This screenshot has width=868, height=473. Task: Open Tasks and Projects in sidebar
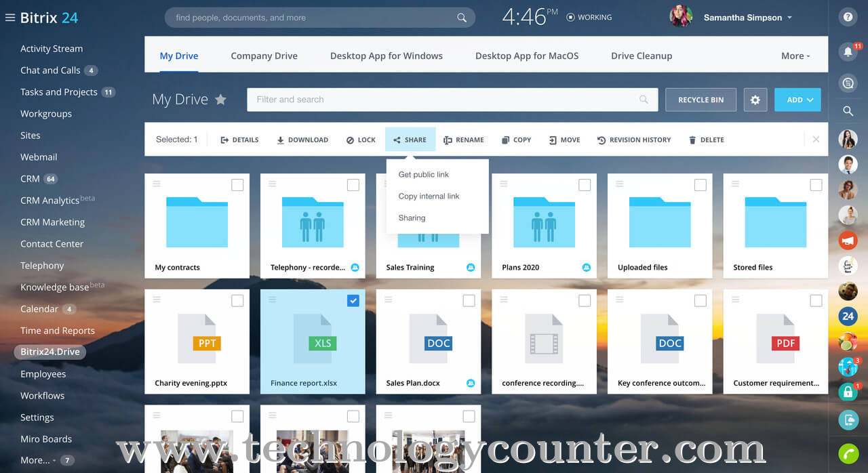click(59, 91)
